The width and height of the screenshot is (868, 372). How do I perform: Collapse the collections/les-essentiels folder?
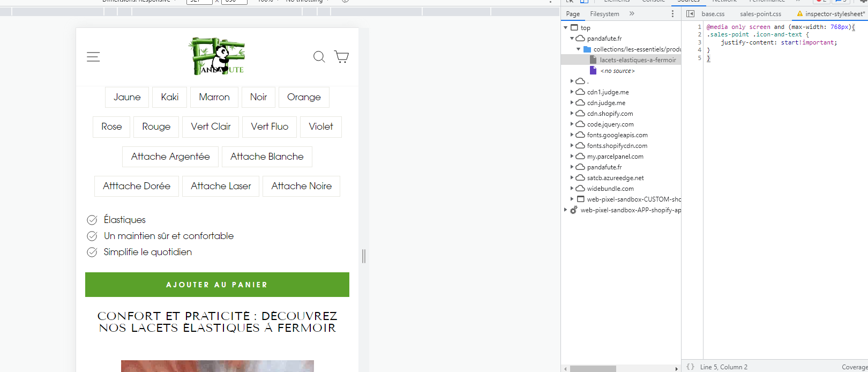click(578, 49)
